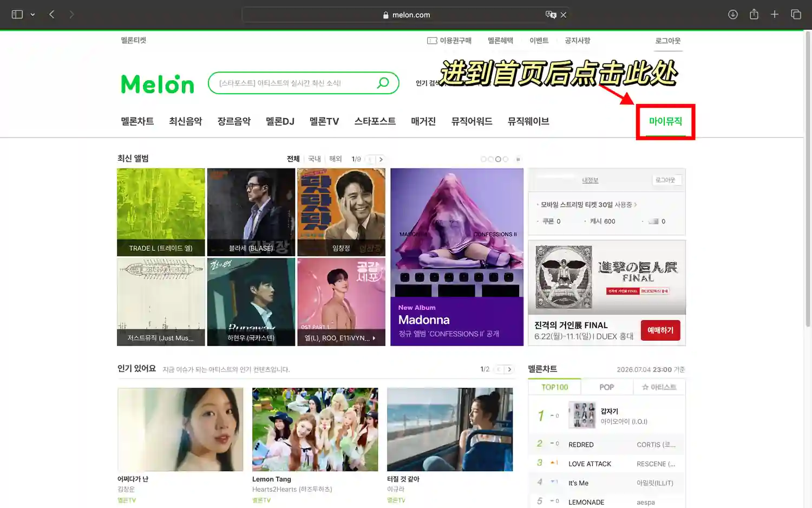The width and height of the screenshot is (812, 508).
Task: Stop loading with the address bar X
Action: 564,15
